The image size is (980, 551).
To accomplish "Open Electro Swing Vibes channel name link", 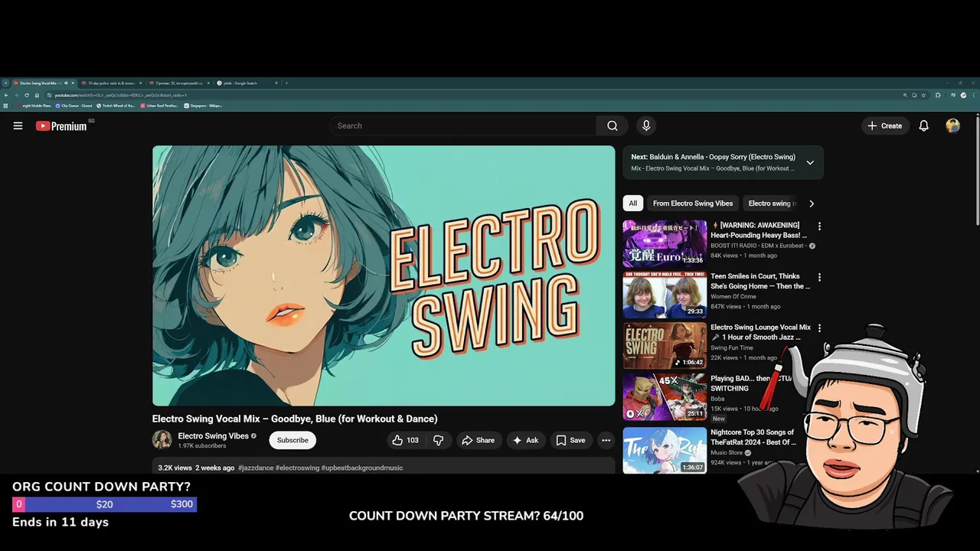I will 213,436.
